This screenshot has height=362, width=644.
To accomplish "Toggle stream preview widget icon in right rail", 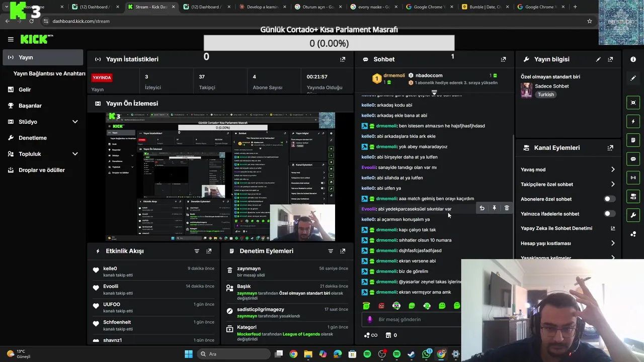I will coord(633,103).
